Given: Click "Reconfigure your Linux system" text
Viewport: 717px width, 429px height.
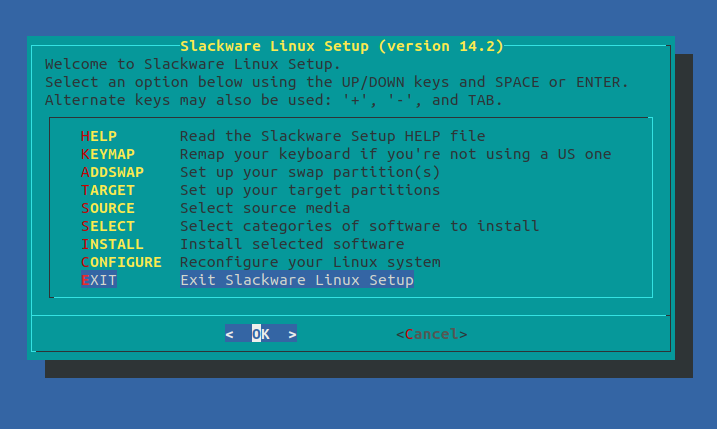Looking at the screenshot, I should [310, 262].
